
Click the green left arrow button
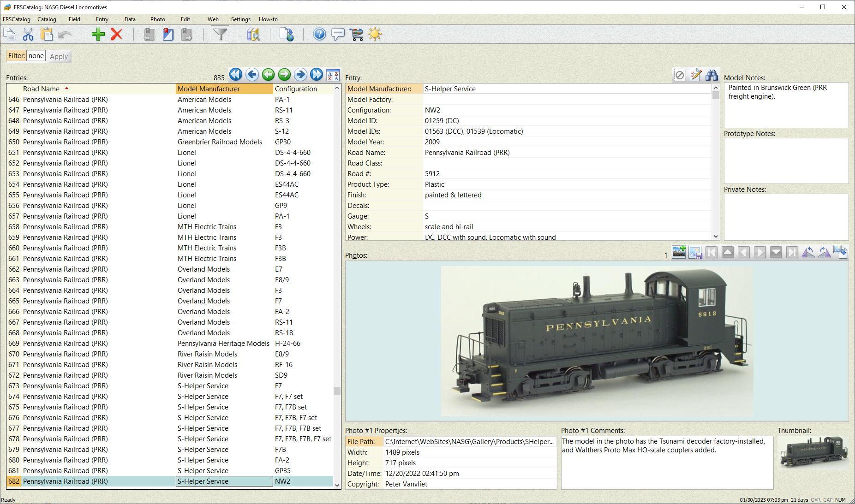pyautogui.click(x=268, y=74)
